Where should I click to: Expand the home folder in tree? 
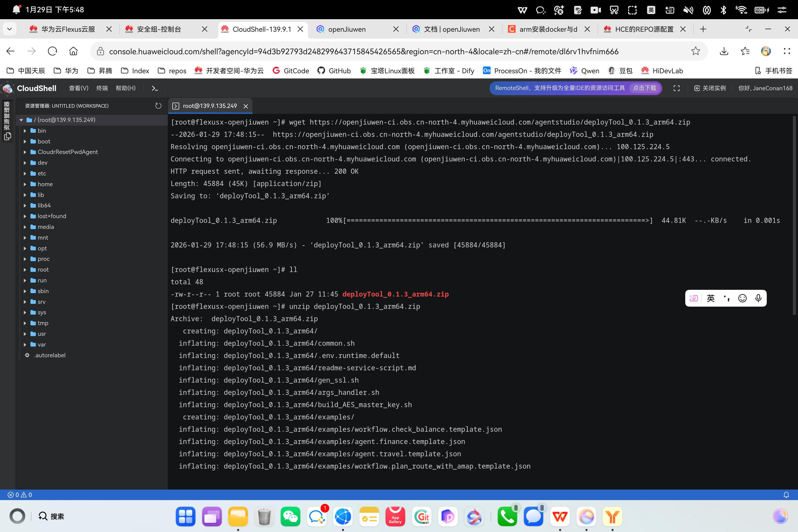click(x=45, y=184)
